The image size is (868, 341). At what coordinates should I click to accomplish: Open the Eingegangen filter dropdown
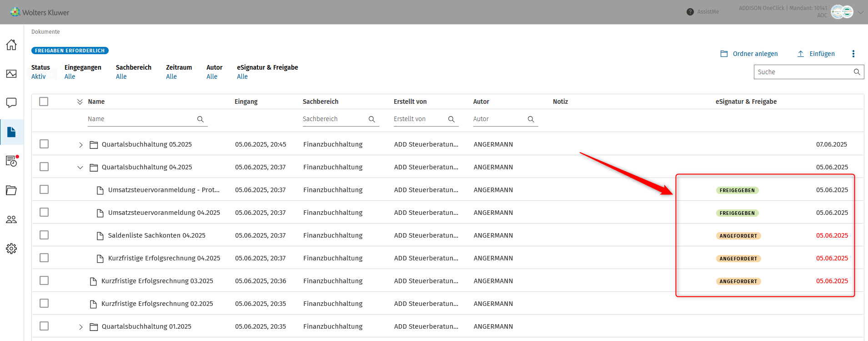pos(83,72)
